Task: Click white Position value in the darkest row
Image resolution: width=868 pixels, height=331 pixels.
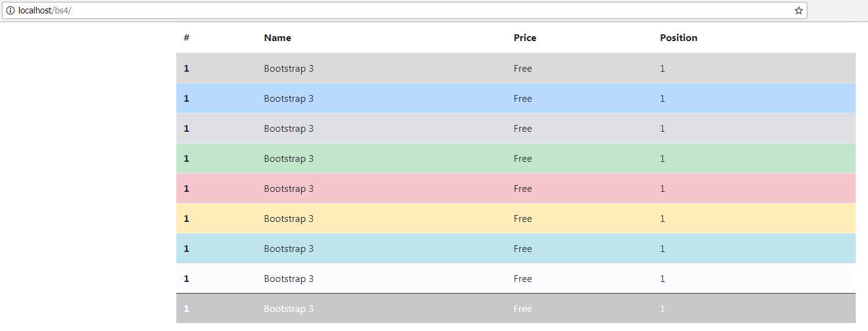Action: (x=662, y=309)
